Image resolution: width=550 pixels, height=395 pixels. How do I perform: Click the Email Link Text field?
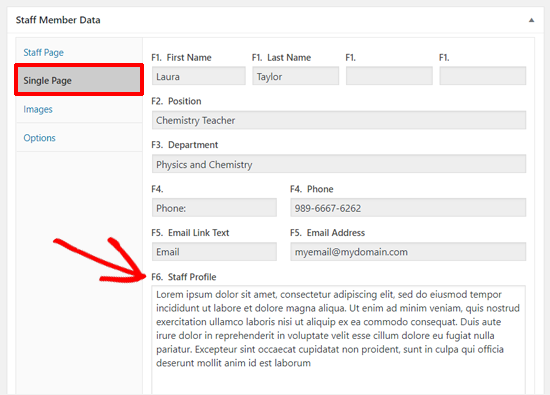point(214,252)
